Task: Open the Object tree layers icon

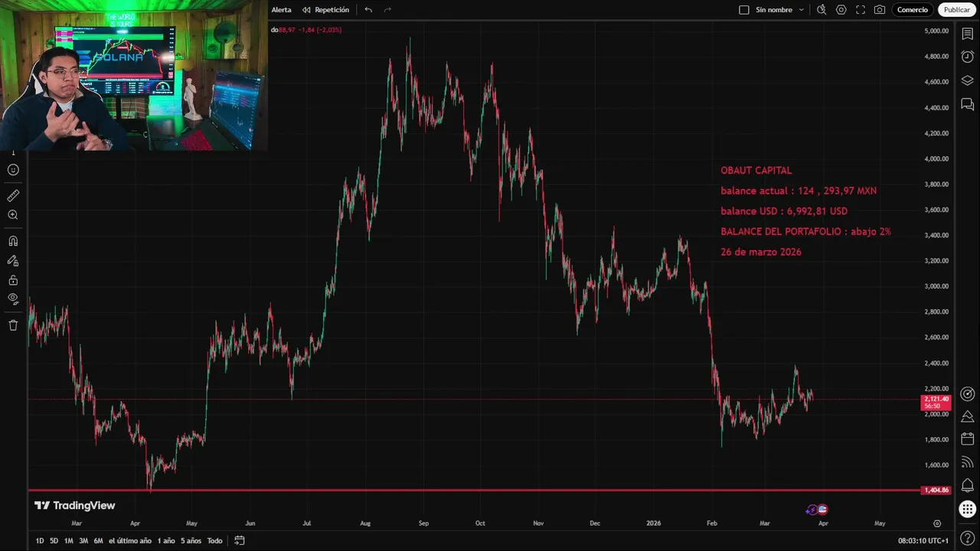Action: pos(968,80)
